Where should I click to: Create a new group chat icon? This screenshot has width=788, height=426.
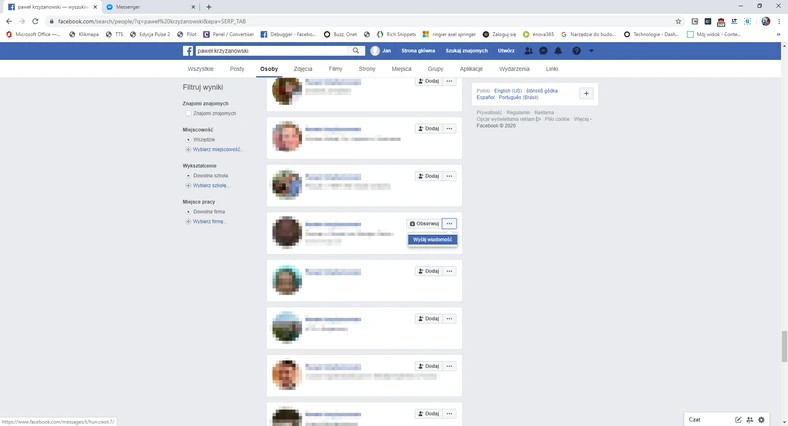click(x=750, y=419)
